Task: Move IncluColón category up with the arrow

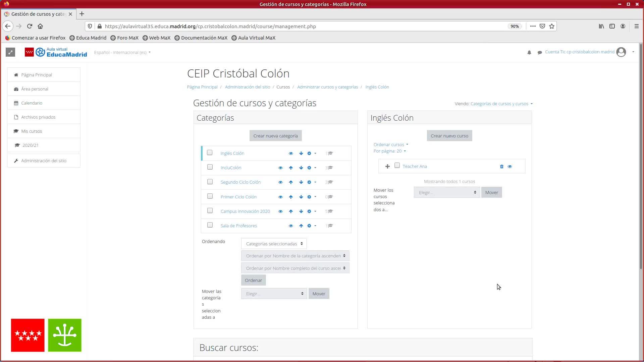Action: (x=291, y=168)
